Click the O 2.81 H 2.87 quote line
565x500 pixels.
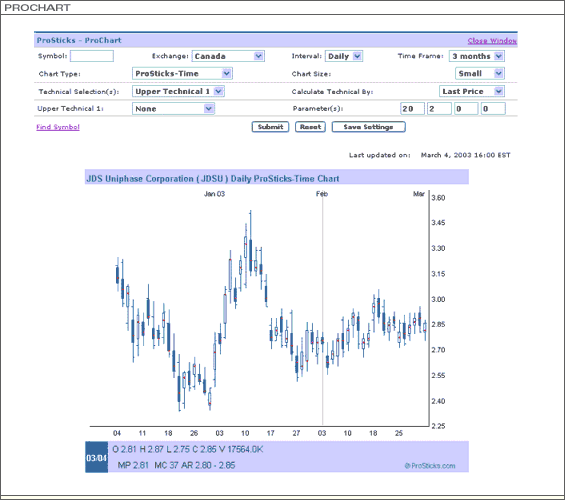click(x=188, y=450)
